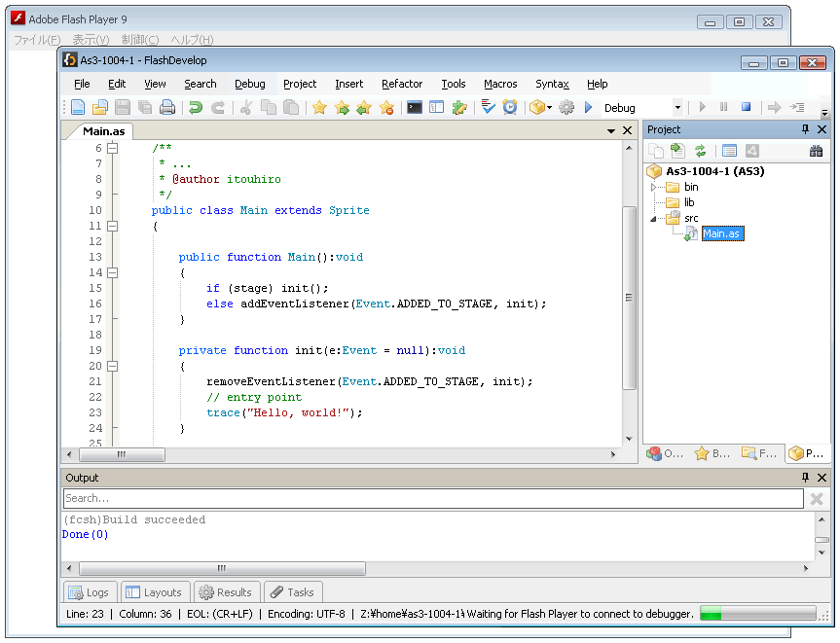This screenshot has height=643, width=840.
Task: Click the window layout panel icon
Action: point(437,108)
